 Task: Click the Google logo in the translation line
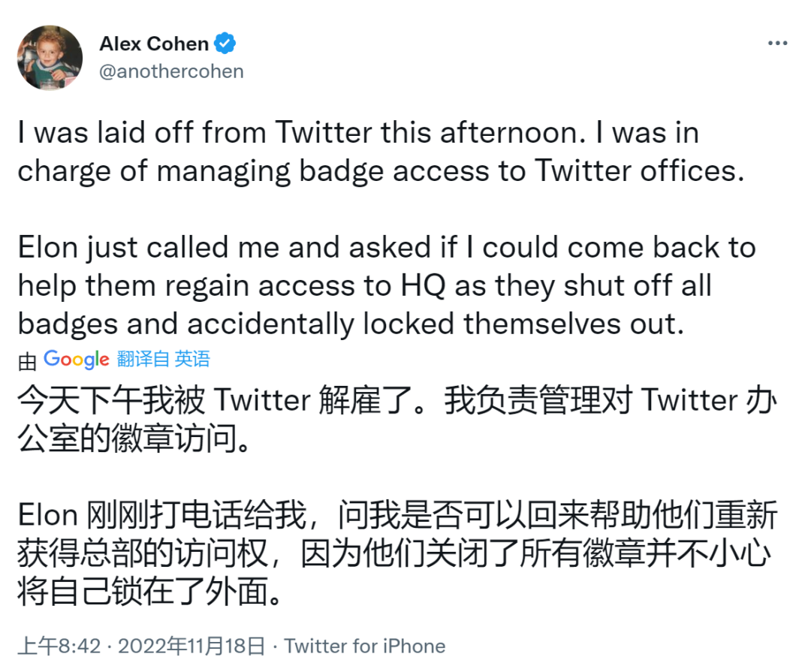[x=77, y=359]
